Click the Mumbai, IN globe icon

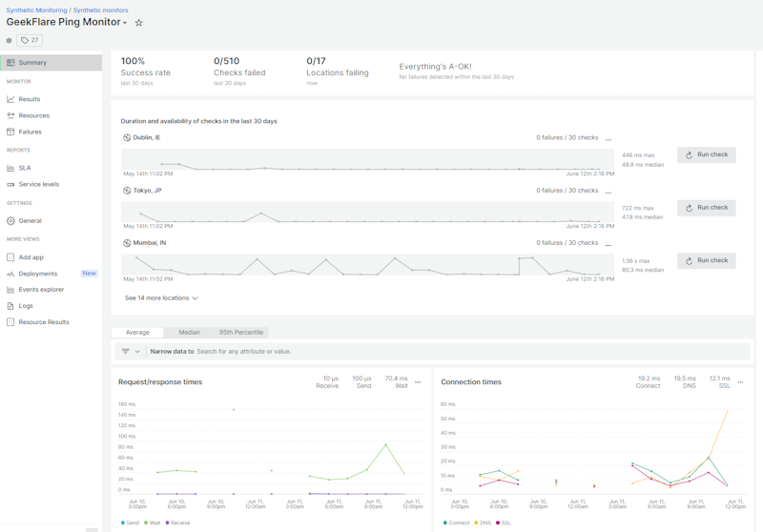pyautogui.click(x=127, y=243)
